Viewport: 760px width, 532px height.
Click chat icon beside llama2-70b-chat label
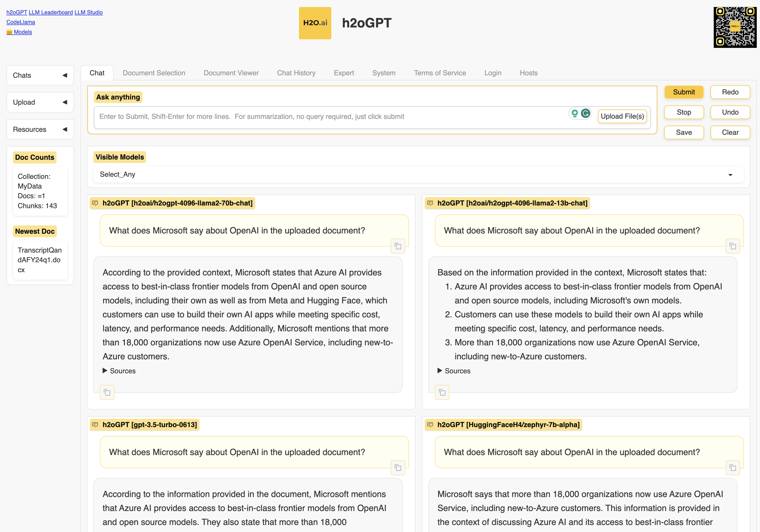pos(95,203)
